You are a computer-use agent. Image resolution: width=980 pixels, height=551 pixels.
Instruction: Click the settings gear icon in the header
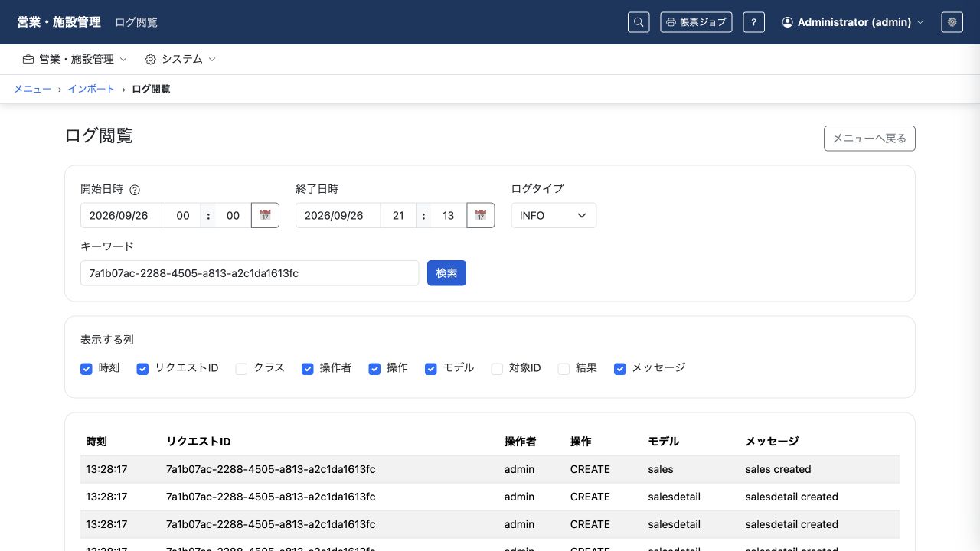point(952,22)
